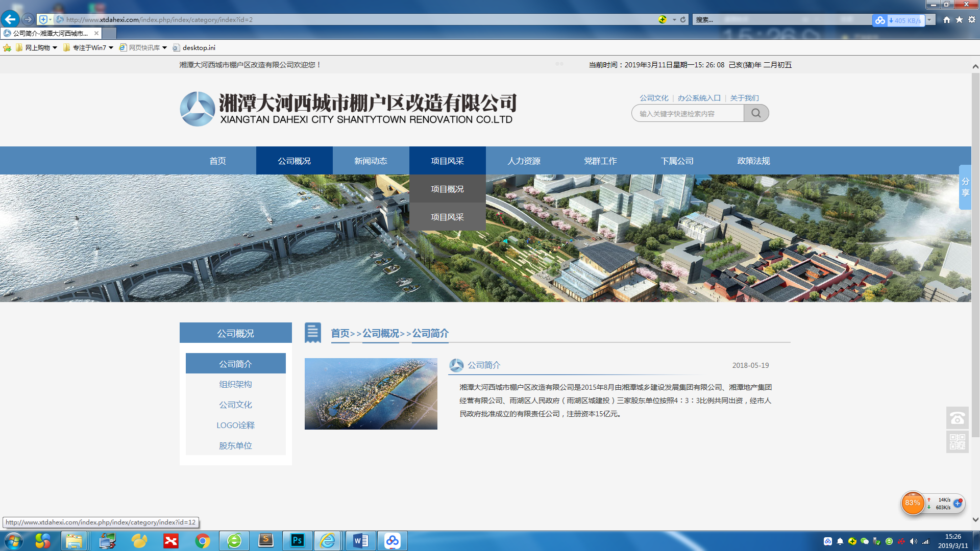Select 项目概况 in the dropdown menu
The height and width of the screenshot is (551, 980).
pyautogui.click(x=447, y=189)
